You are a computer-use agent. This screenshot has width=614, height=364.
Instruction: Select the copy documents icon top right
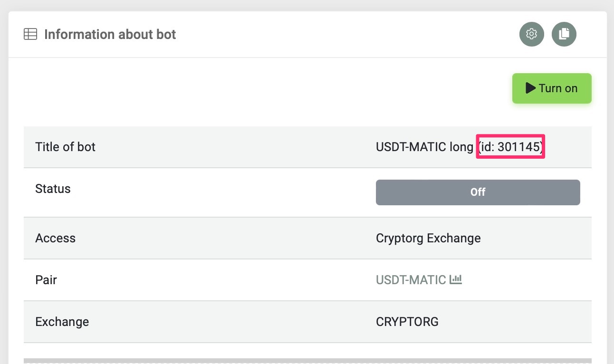[564, 34]
